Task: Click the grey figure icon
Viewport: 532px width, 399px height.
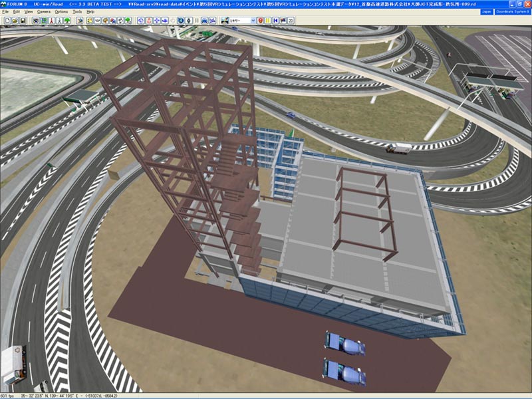Action: click(60, 21)
